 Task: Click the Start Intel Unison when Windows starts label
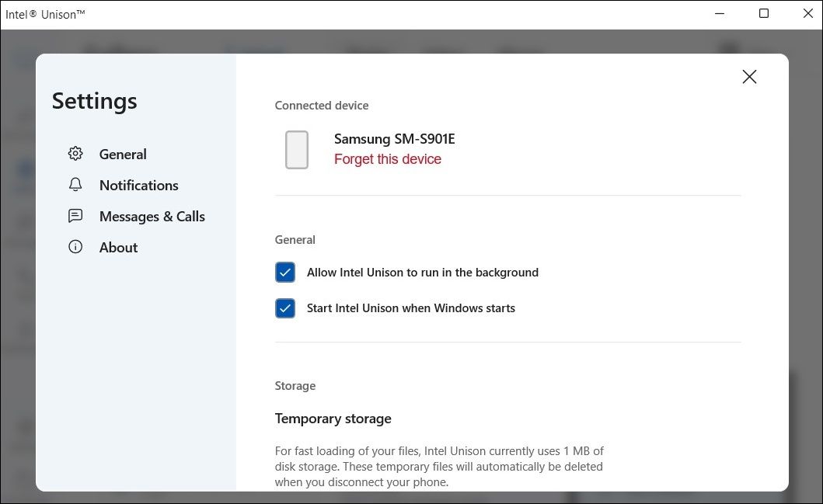411,308
